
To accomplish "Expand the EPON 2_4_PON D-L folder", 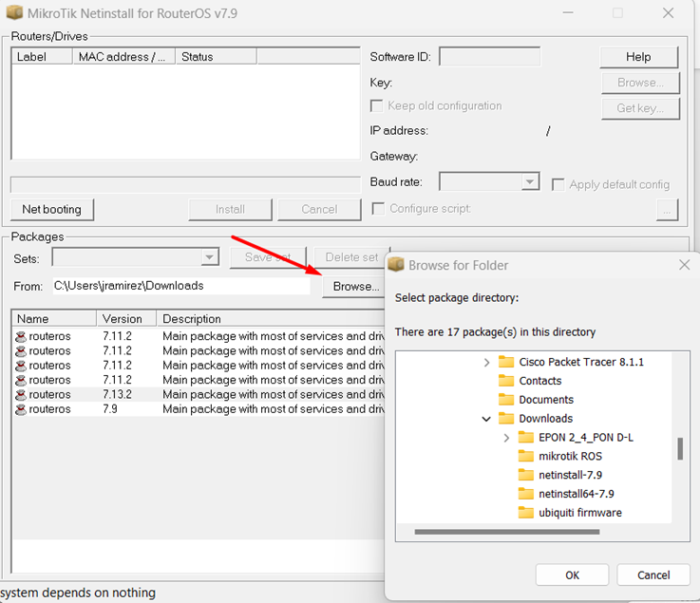I will point(506,438).
